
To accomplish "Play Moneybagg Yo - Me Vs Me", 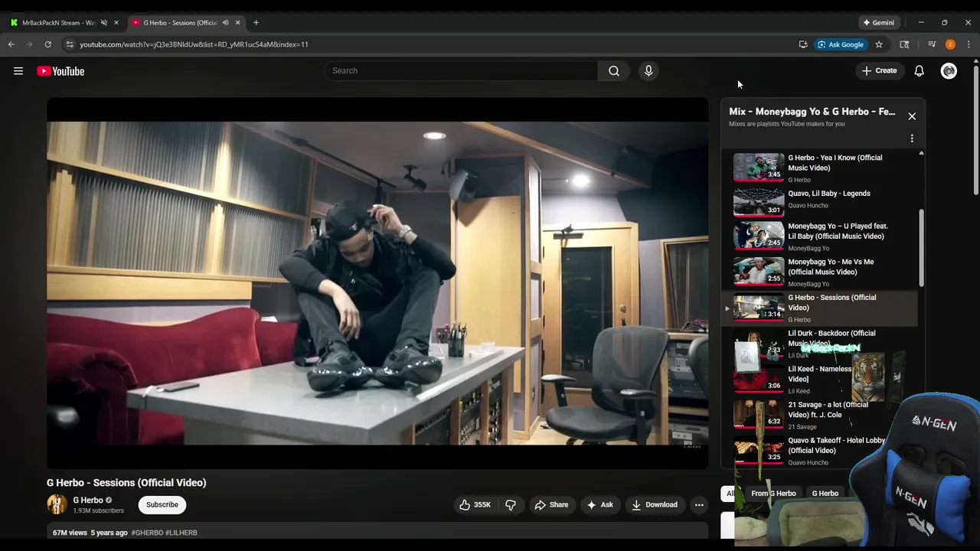I will [x=819, y=272].
